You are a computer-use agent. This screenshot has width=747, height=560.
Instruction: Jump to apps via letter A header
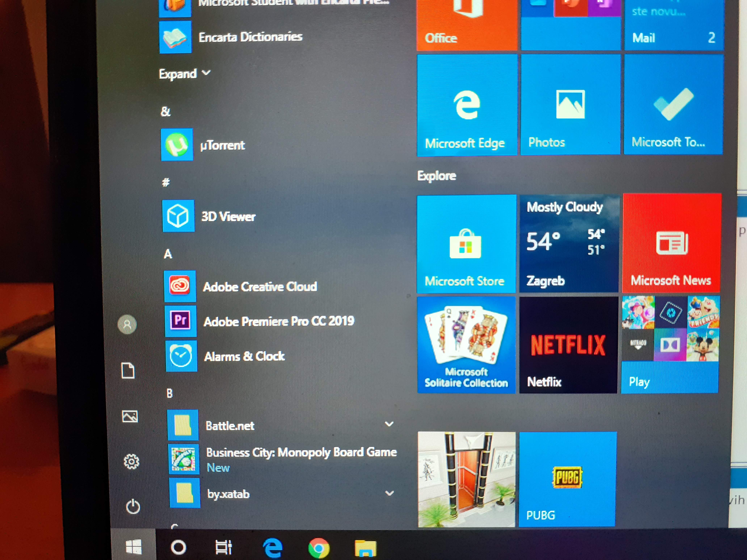(x=168, y=254)
